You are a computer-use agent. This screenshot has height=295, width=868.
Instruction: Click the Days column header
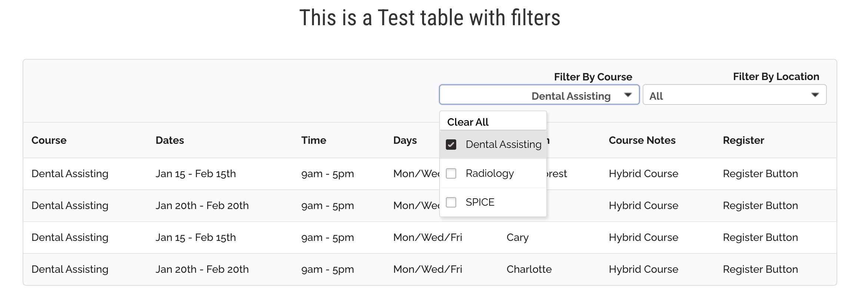pyautogui.click(x=405, y=140)
